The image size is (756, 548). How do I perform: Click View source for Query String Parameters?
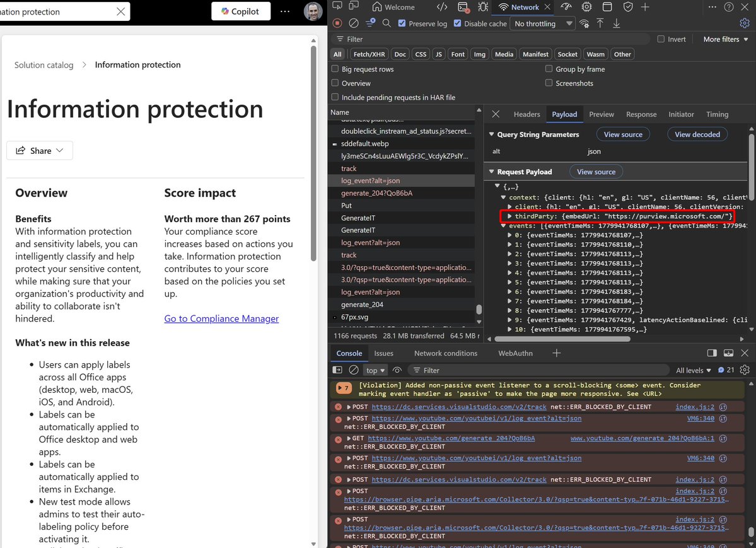coord(623,134)
